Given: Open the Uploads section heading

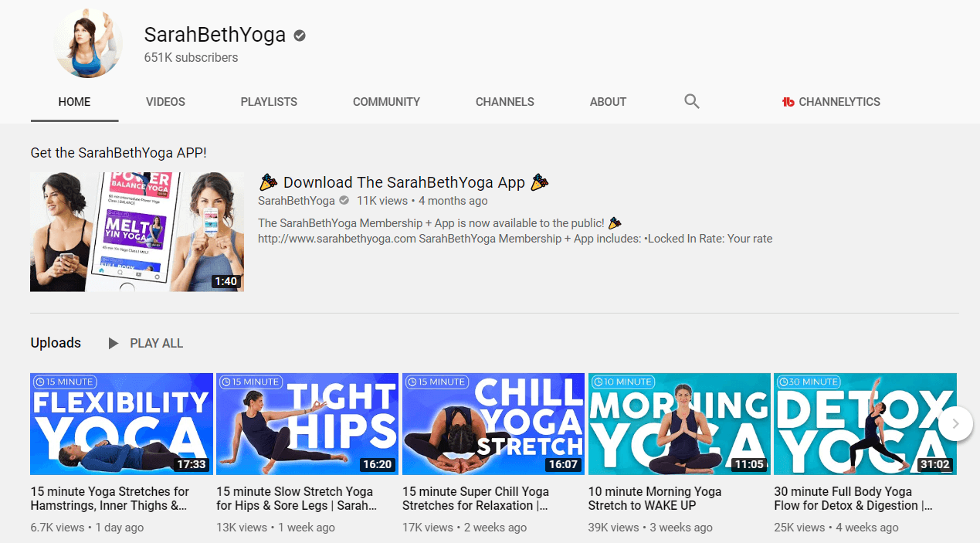Looking at the screenshot, I should click(x=56, y=343).
